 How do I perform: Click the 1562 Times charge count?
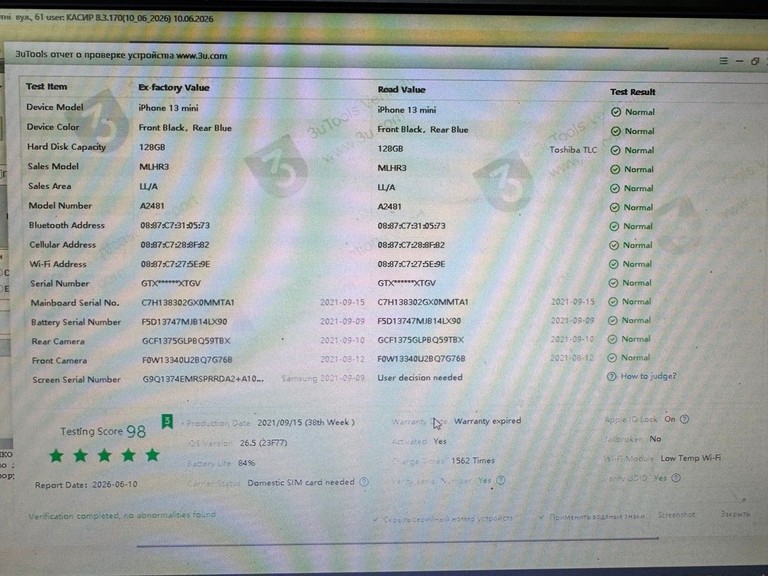(473, 460)
